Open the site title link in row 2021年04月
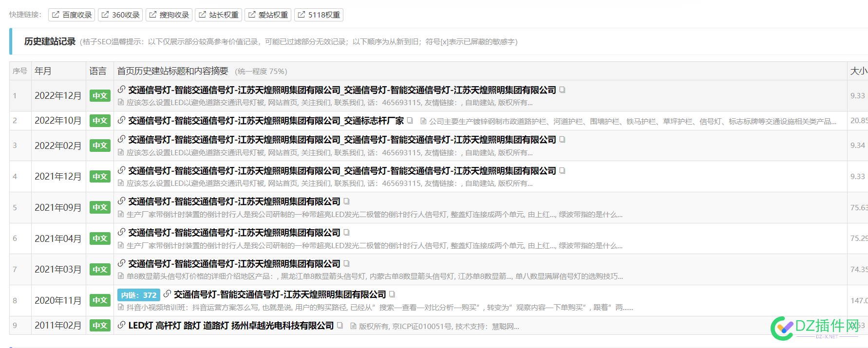 (234, 233)
